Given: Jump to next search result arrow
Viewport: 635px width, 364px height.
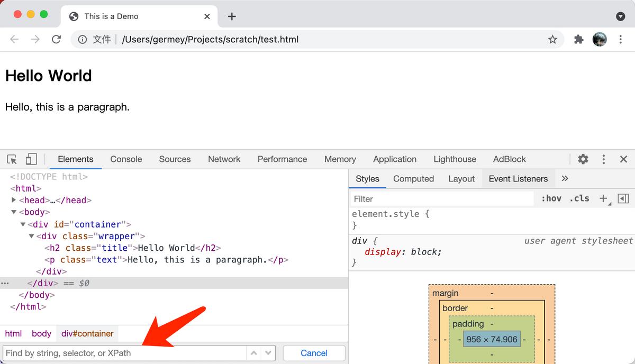Looking at the screenshot, I should point(268,353).
